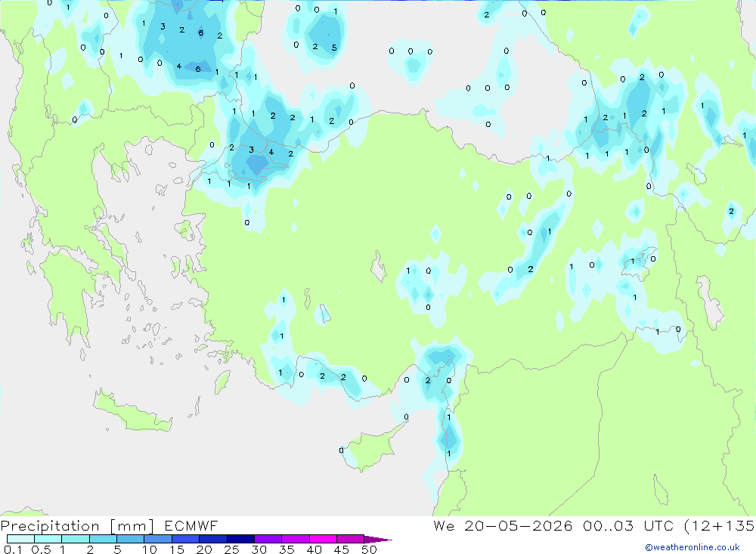
Task: Select the 20–25 mm legend swatch
Action: (x=213, y=539)
